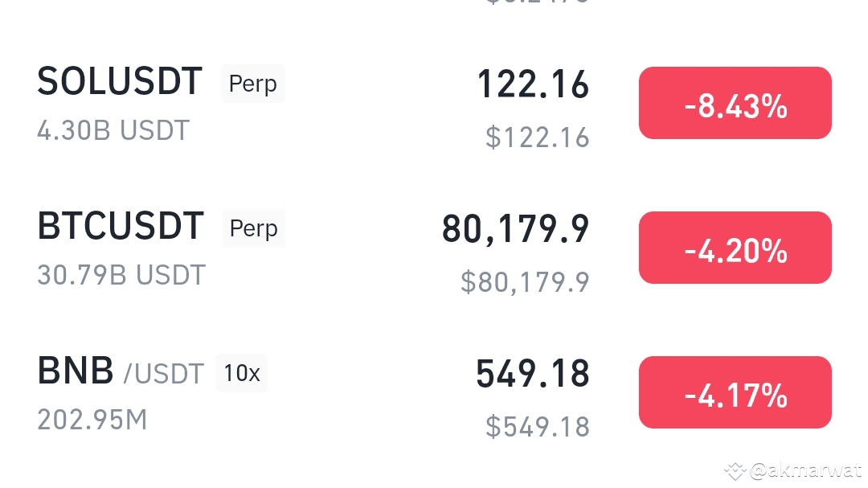Click the Perp tag next to SOLUSDT
868x488 pixels.
pyautogui.click(x=252, y=84)
